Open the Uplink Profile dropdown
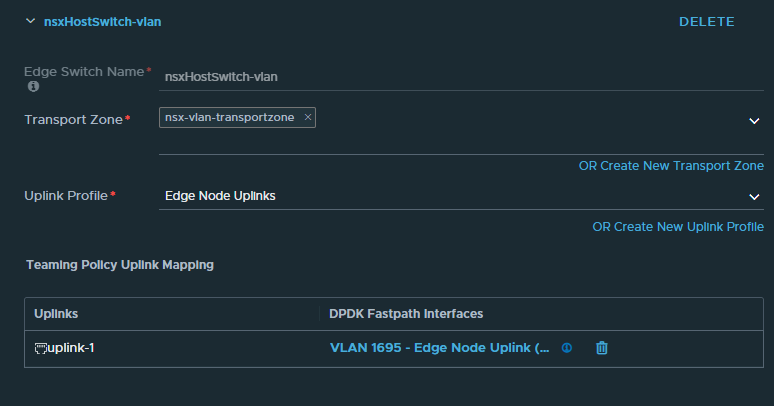Viewport: 774px width, 406px height. click(x=754, y=196)
